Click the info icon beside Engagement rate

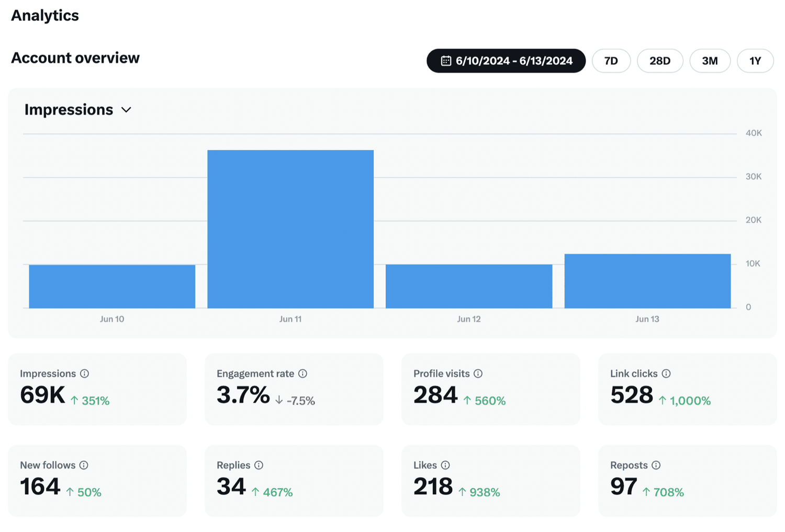click(x=302, y=373)
